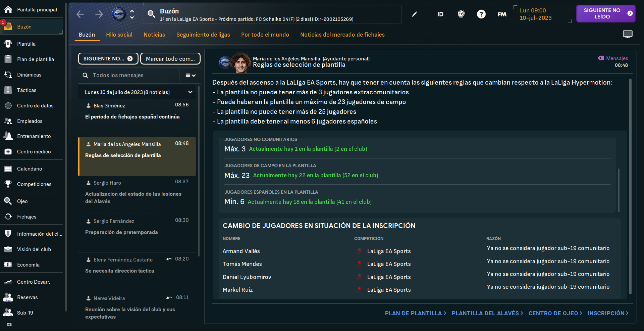Open the FM menu icon
644x331 pixels.
tap(502, 14)
